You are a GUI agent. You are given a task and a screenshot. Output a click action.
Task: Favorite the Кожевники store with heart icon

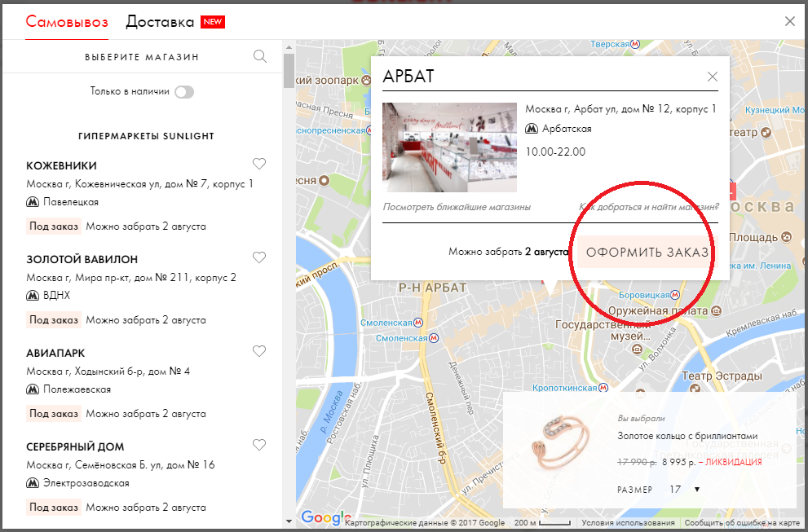click(259, 164)
